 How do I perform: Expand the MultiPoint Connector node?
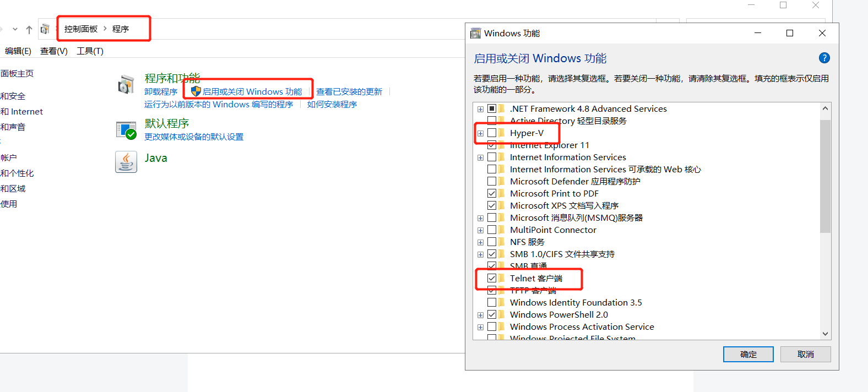coord(480,230)
